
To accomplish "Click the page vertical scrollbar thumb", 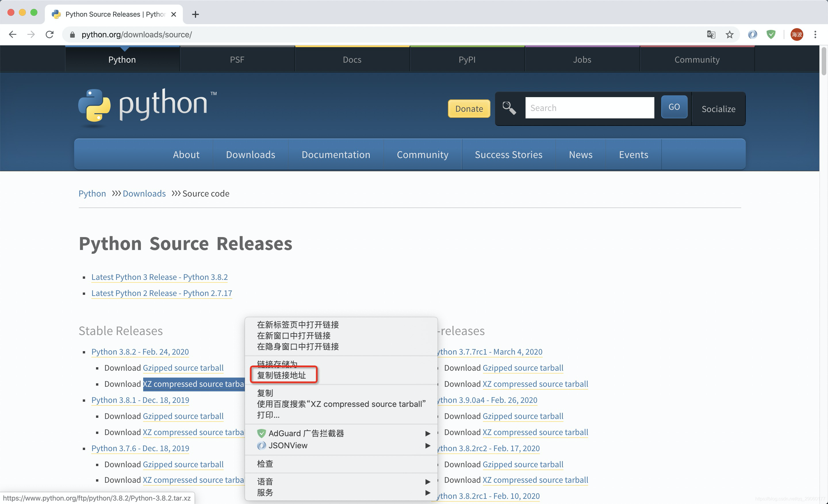I will [824, 61].
